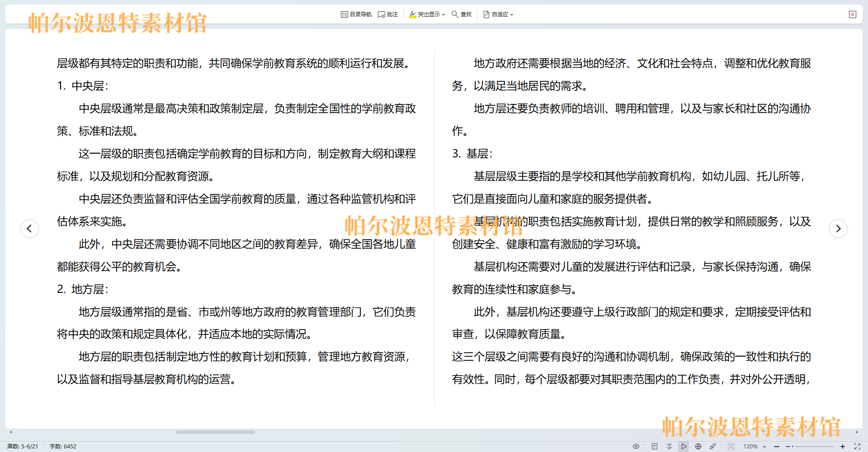The height and width of the screenshot is (452, 868).
Task: Click the line starting '地方政府还需要根据当地'
Action: click(642, 63)
